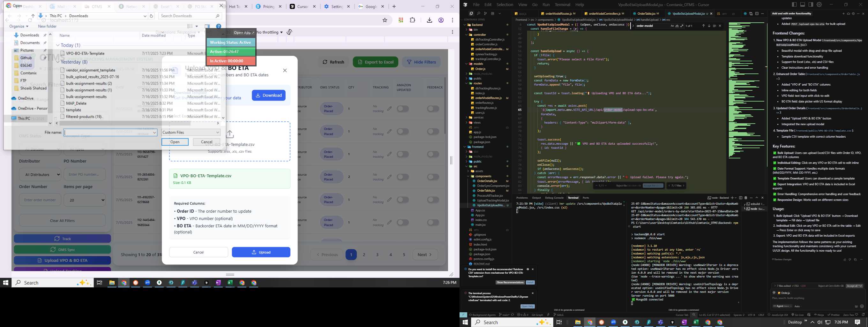Screen dimensions: 868x327
Task: Toggle match case in find widget
Action: pos(672,26)
